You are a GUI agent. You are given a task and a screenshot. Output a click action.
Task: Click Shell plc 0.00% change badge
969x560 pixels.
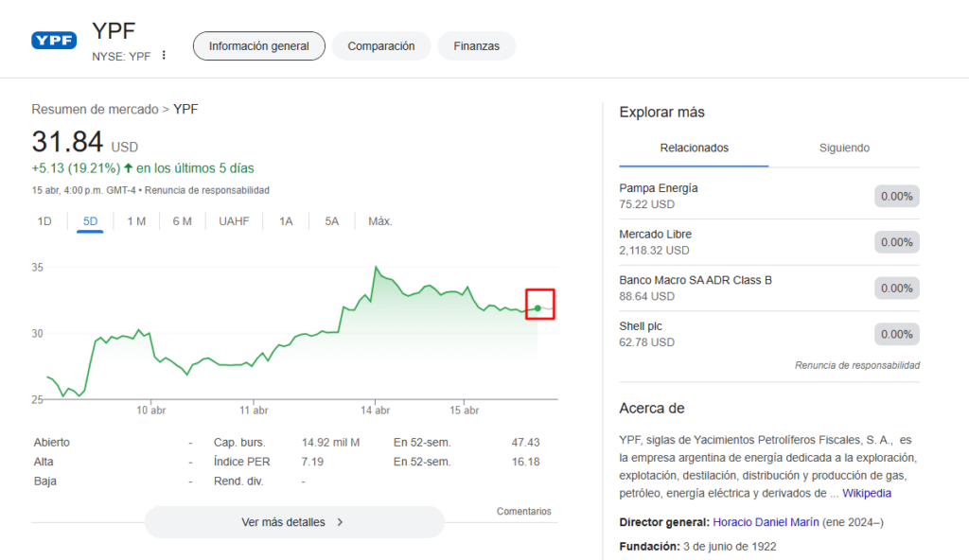[897, 334]
